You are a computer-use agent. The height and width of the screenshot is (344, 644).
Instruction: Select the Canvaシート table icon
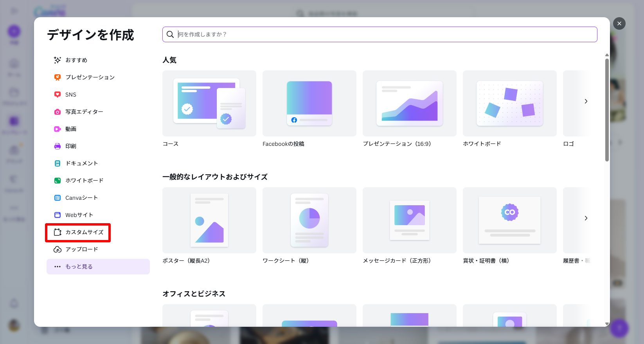pos(58,198)
